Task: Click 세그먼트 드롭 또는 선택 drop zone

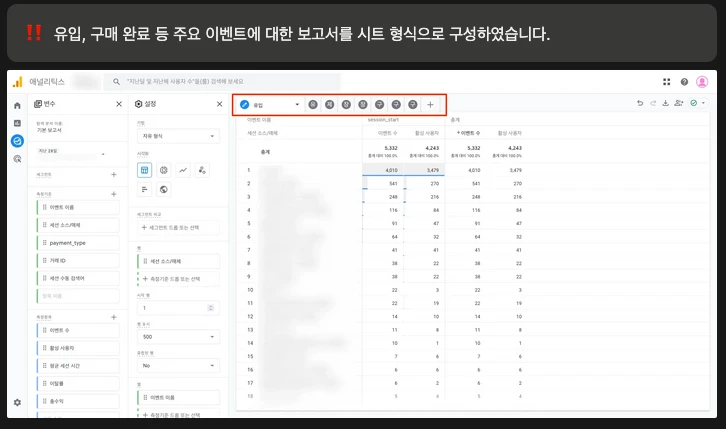Action: pyautogui.click(x=178, y=228)
